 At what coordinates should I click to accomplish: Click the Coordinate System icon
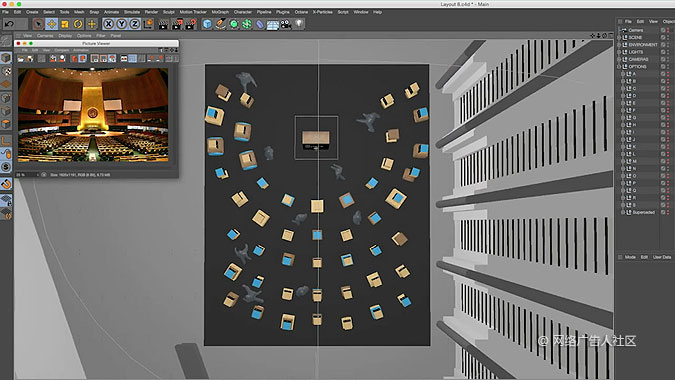pyautogui.click(x=148, y=24)
